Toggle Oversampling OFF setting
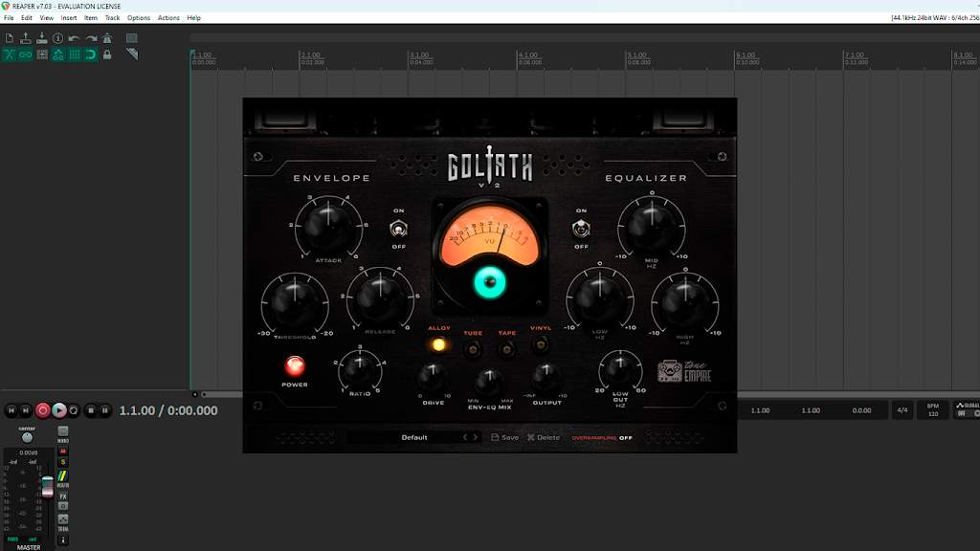The width and height of the screenshot is (980, 551). coord(602,438)
